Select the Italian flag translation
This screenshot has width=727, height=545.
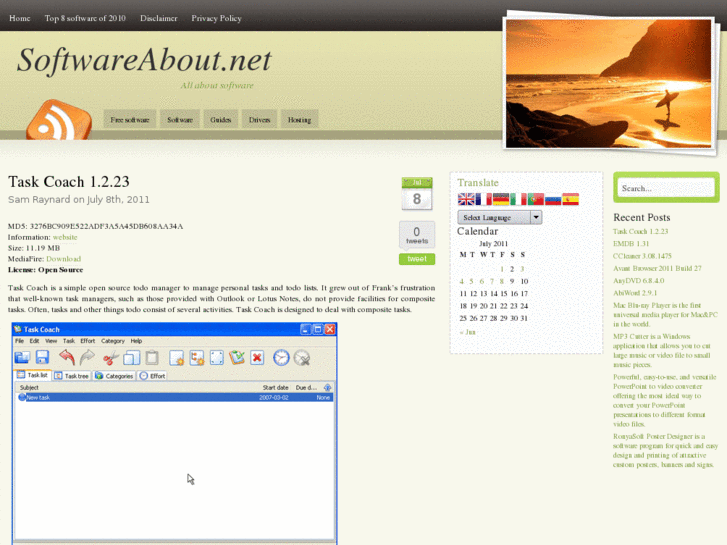[518, 199]
